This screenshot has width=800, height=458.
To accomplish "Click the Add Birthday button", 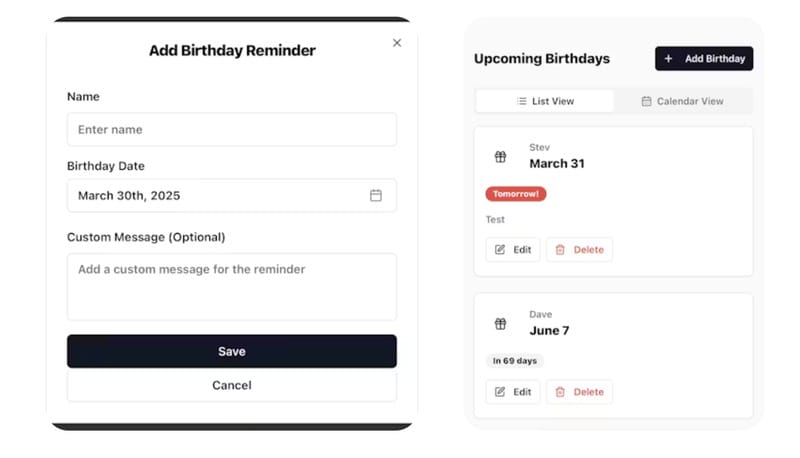I will click(x=704, y=59).
